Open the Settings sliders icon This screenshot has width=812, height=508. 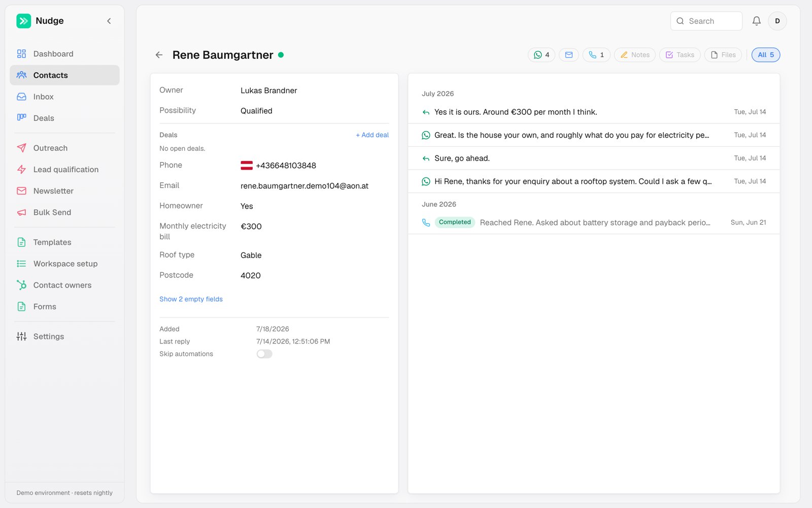pyautogui.click(x=21, y=336)
